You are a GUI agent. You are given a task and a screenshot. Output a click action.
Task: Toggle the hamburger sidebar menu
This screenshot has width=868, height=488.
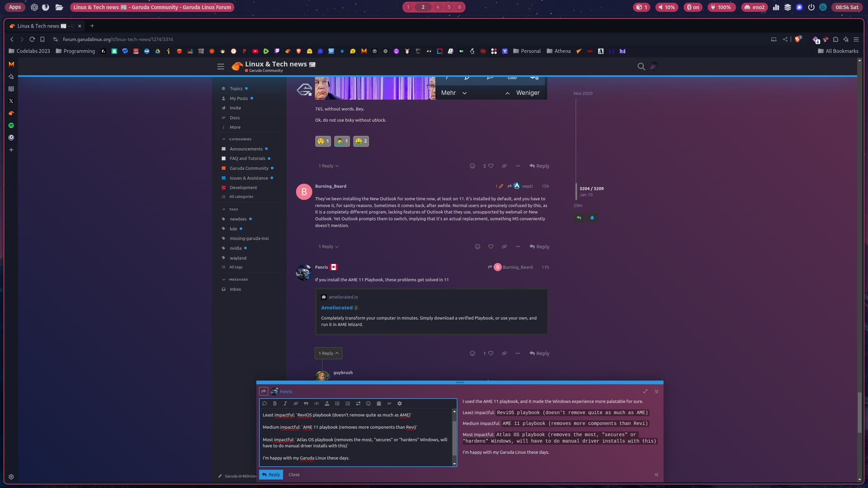pos(221,66)
